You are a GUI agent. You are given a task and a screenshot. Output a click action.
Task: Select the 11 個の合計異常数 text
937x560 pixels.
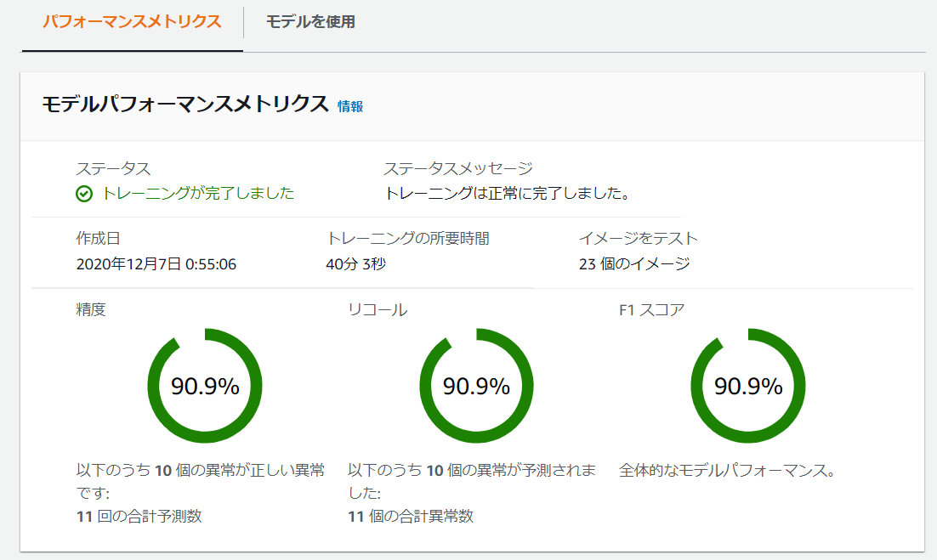tap(411, 516)
